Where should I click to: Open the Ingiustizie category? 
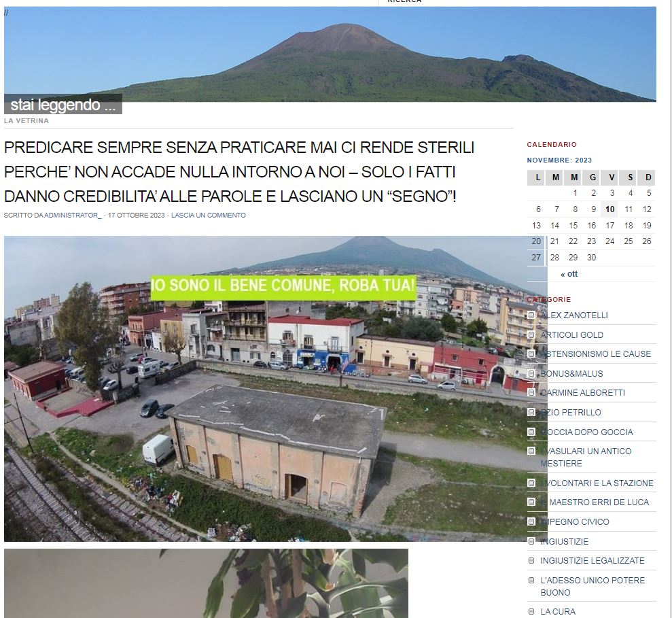click(564, 541)
